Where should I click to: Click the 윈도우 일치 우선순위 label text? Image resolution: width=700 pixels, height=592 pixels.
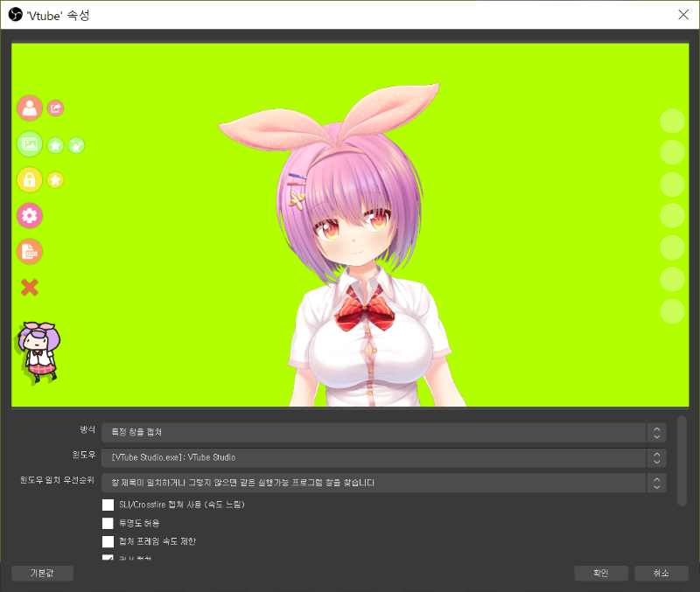(x=57, y=480)
